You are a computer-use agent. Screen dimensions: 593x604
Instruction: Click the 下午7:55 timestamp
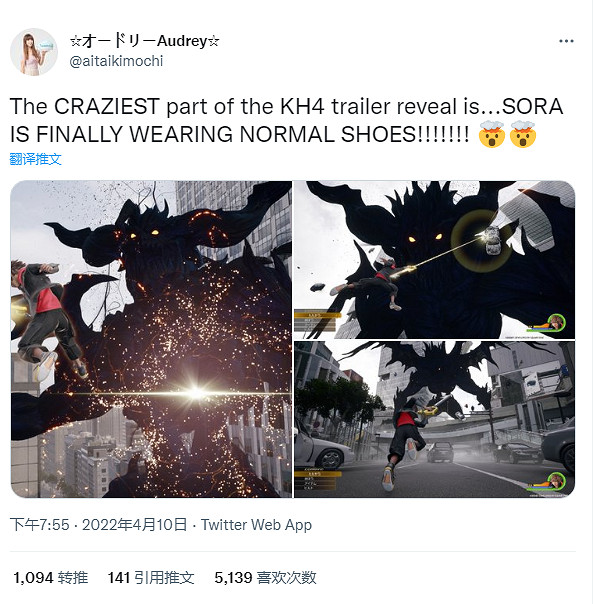39,525
